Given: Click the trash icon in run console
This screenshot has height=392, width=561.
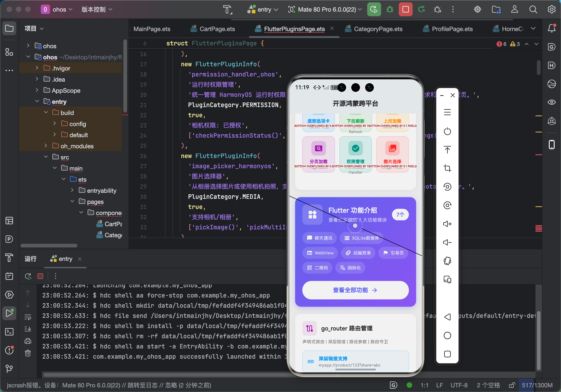Looking at the screenshot, I should (x=28, y=353).
